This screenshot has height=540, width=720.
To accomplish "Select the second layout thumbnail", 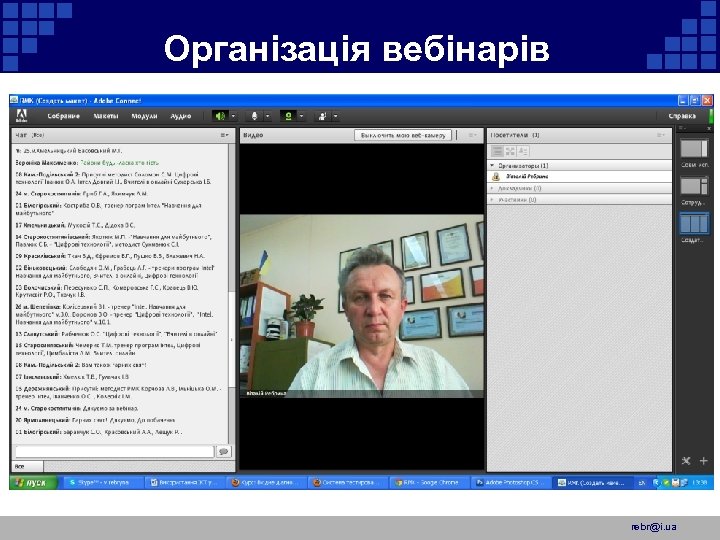I will [694, 186].
